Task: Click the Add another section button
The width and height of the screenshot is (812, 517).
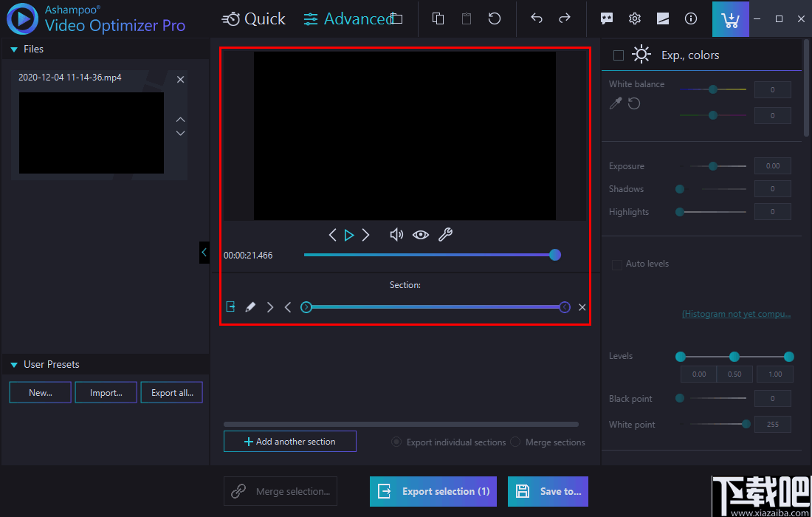Action: (x=289, y=441)
